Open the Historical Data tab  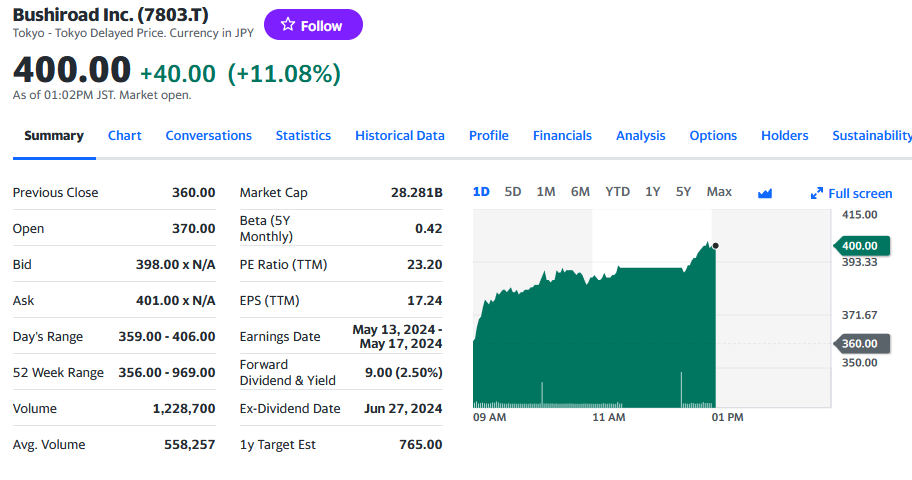(x=400, y=136)
